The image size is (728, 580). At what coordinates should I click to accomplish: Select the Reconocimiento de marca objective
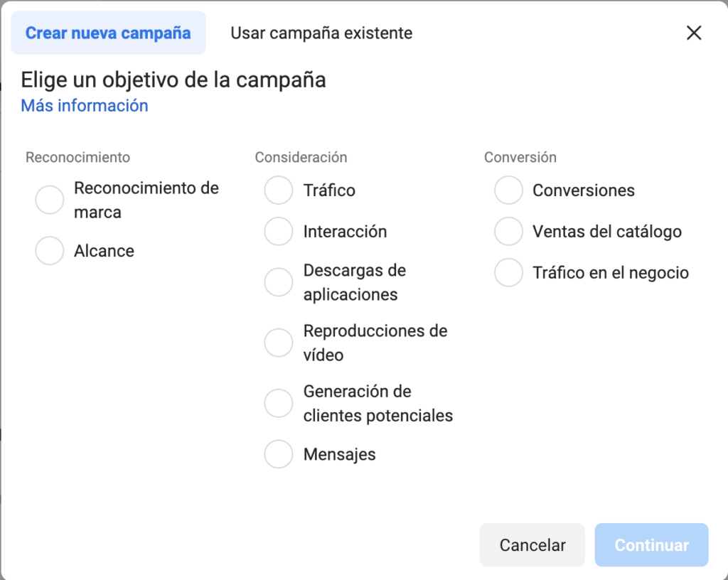click(x=50, y=200)
